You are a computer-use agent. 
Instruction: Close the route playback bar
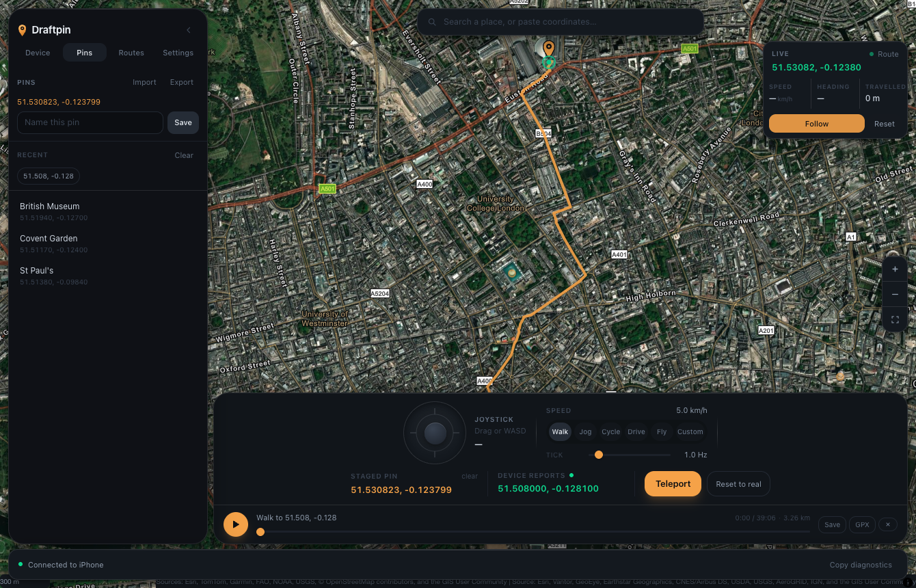(x=888, y=524)
